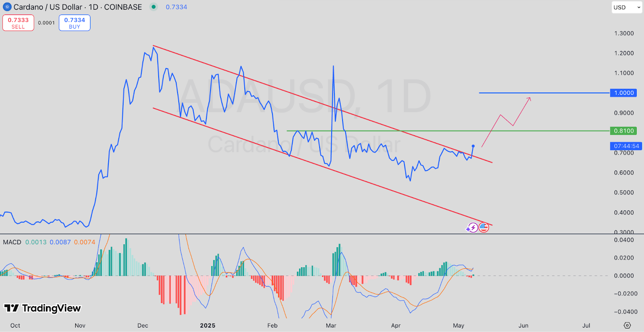Select the green 0.8100 price label
644x332 pixels.
point(623,131)
